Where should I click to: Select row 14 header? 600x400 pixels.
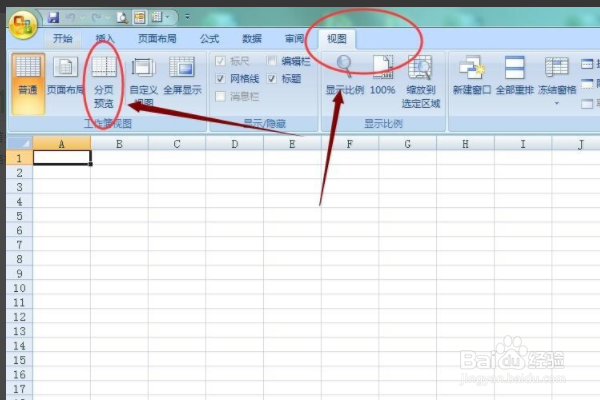pyautogui.click(x=20, y=346)
